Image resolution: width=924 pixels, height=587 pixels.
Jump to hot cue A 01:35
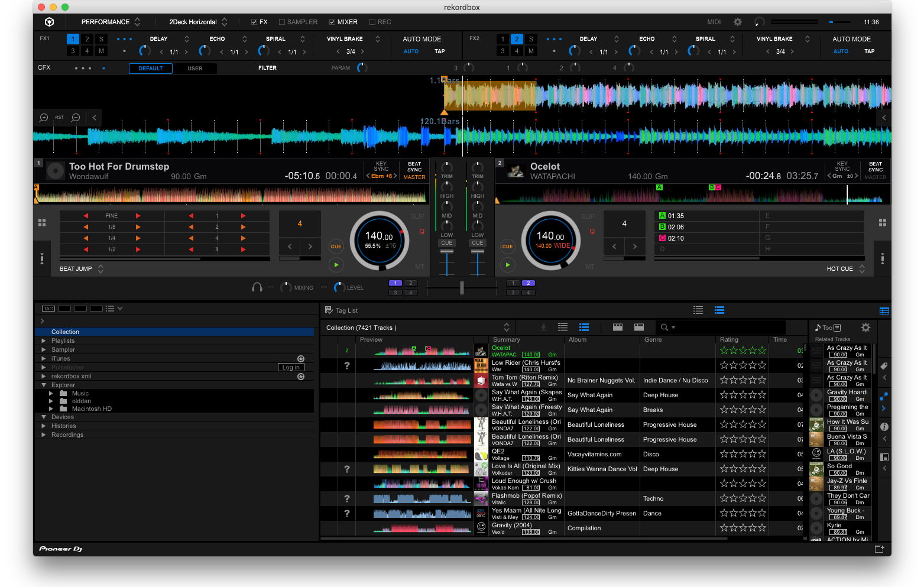pos(706,216)
